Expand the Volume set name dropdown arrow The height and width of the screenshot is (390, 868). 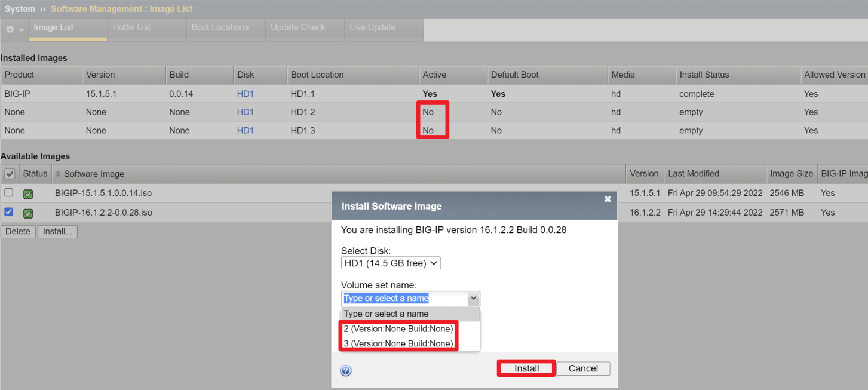tap(474, 298)
